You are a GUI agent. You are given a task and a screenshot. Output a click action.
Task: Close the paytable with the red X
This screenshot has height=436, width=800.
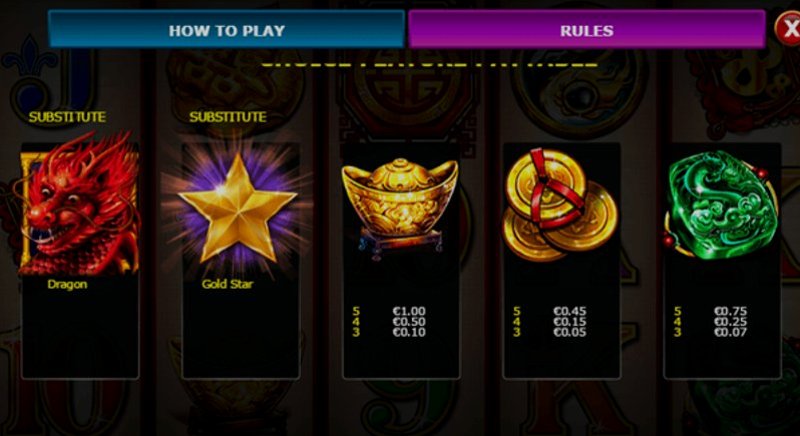(787, 29)
